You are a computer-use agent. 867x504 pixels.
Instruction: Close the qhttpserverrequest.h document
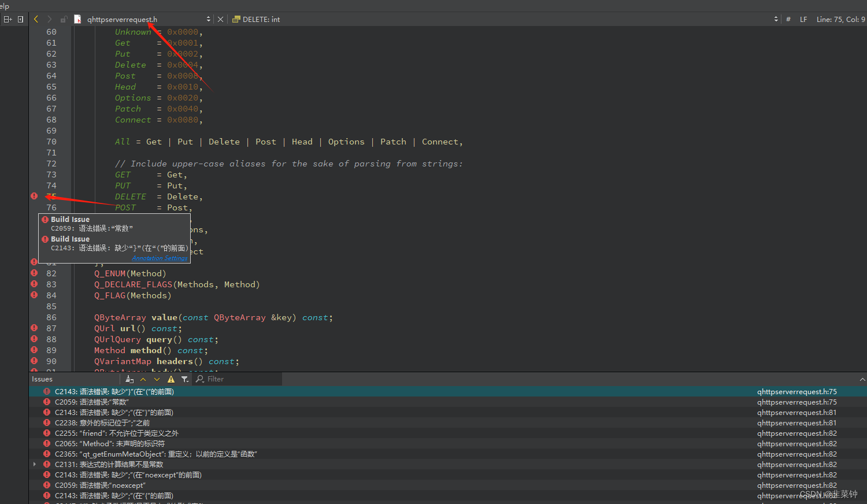[x=220, y=19]
